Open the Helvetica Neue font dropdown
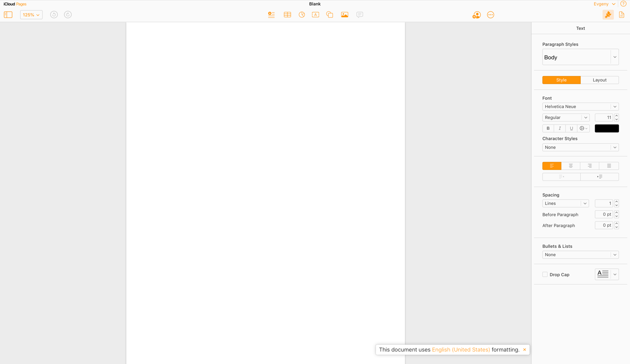The width and height of the screenshot is (630, 364). tap(581, 106)
